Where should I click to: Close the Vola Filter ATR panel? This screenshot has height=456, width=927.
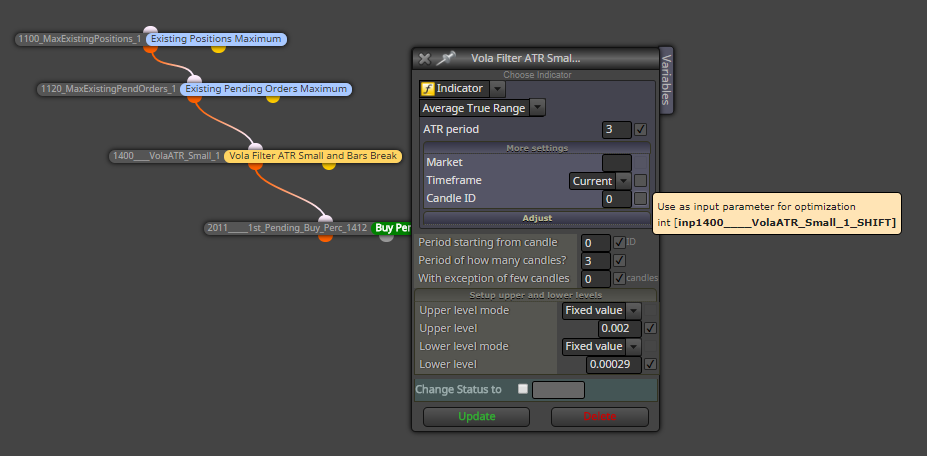[424, 59]
